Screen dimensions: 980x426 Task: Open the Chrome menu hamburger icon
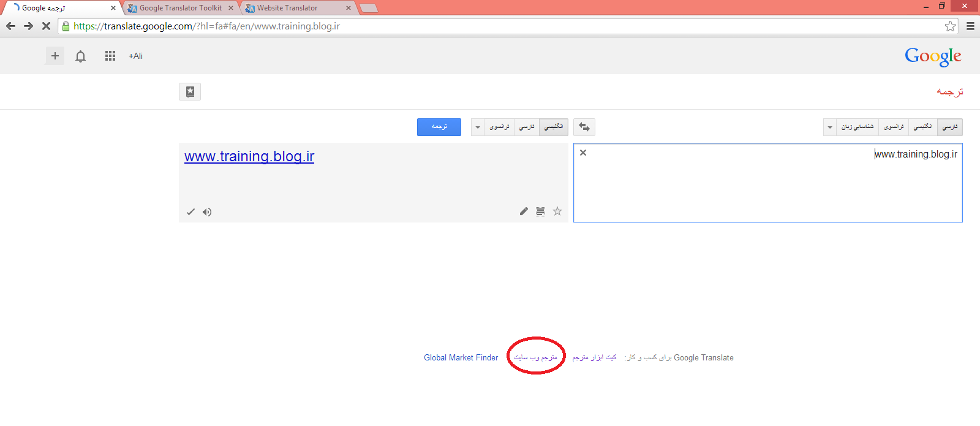tap(970, 26)
